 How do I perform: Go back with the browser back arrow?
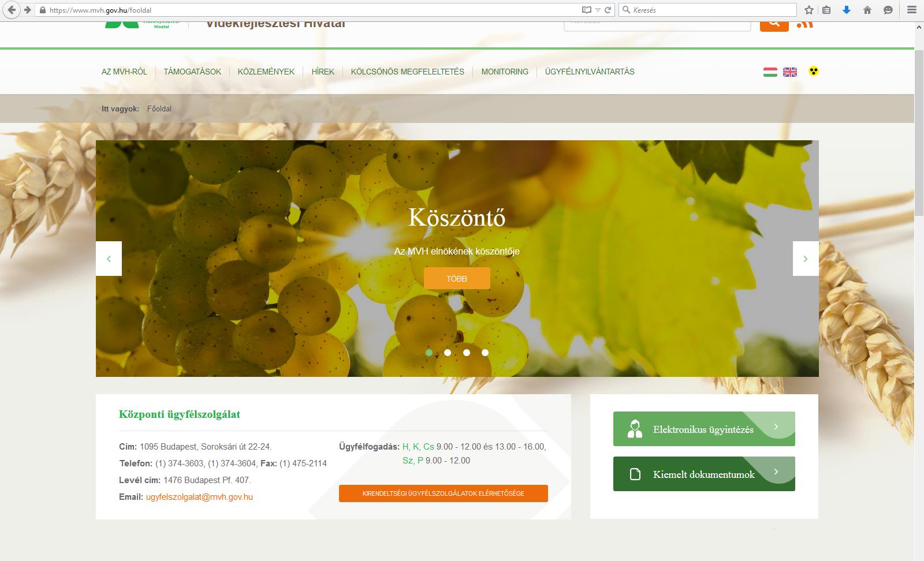pyautogui.click(x=11, y=10)
